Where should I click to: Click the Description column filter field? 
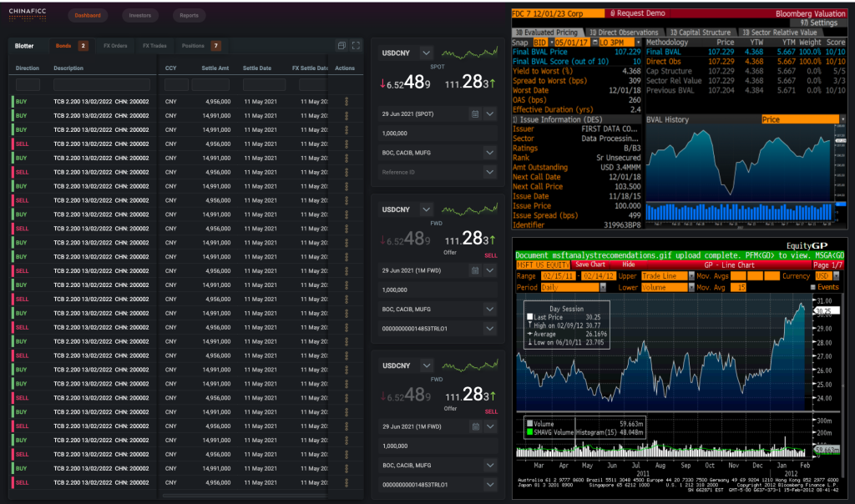tap(101, 84)
